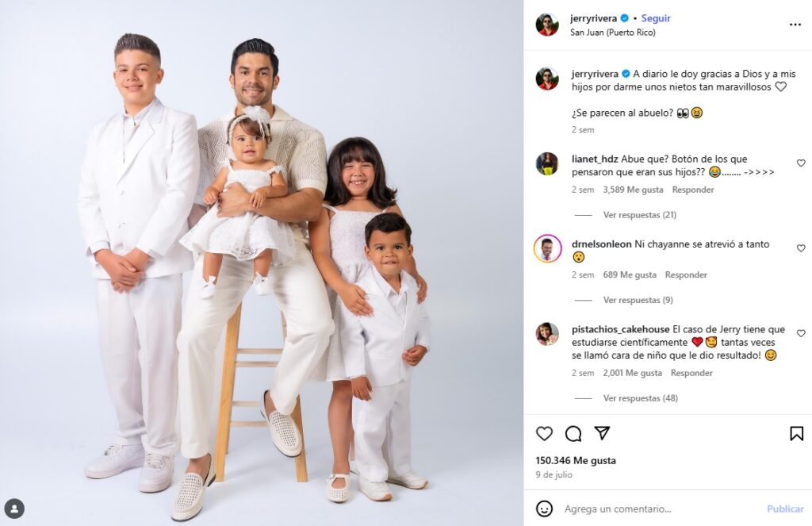Like the drnelsonleon comment heart
Viewport: 812px width, 526px height.
point(801,248)
